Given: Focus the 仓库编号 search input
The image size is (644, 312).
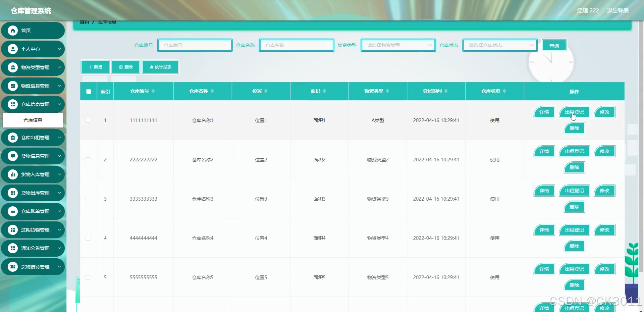Looking at the screenshot, I should click(195, 45).
